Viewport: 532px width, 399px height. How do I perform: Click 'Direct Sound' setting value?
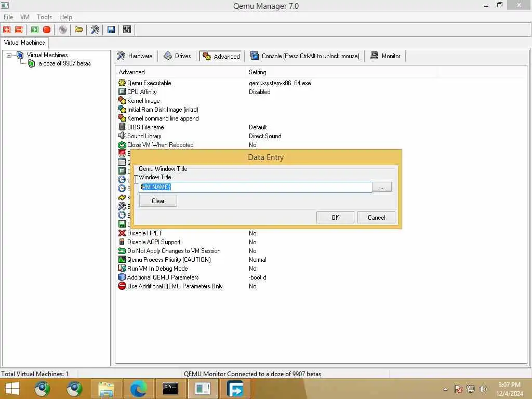(x=265, y=136)
